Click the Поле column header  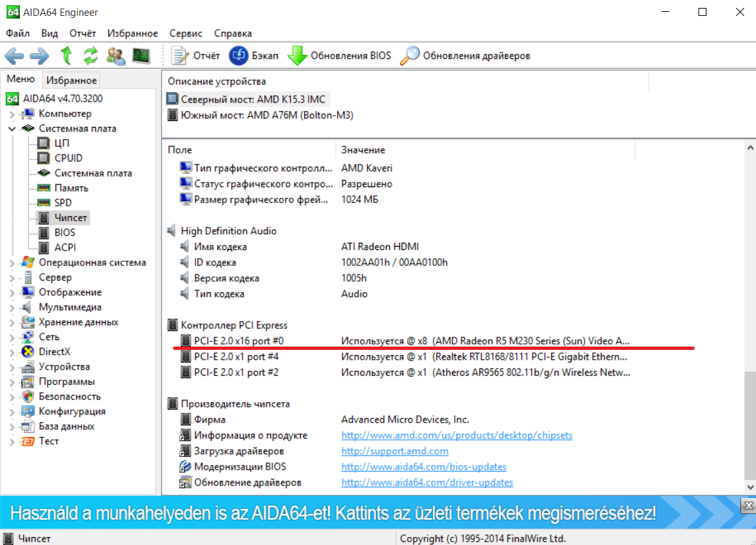248,149
